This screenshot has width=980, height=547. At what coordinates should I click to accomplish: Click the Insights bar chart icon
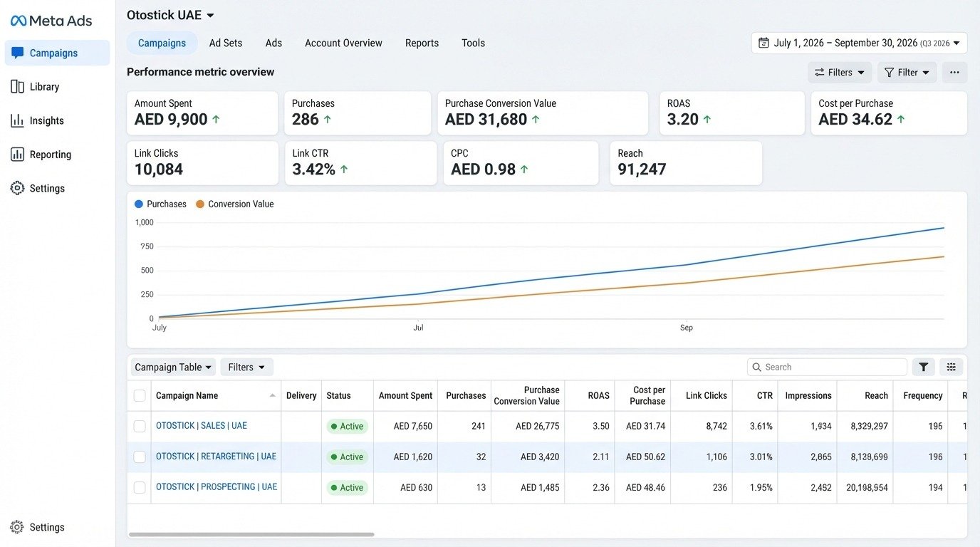17,120
